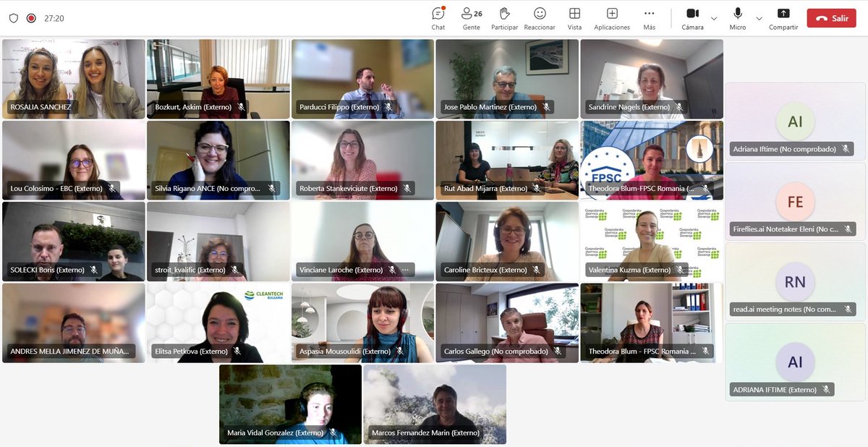Click stroit_kvalific muted mic icon
This screenshot has width=868, height=447.
[236, 270]
